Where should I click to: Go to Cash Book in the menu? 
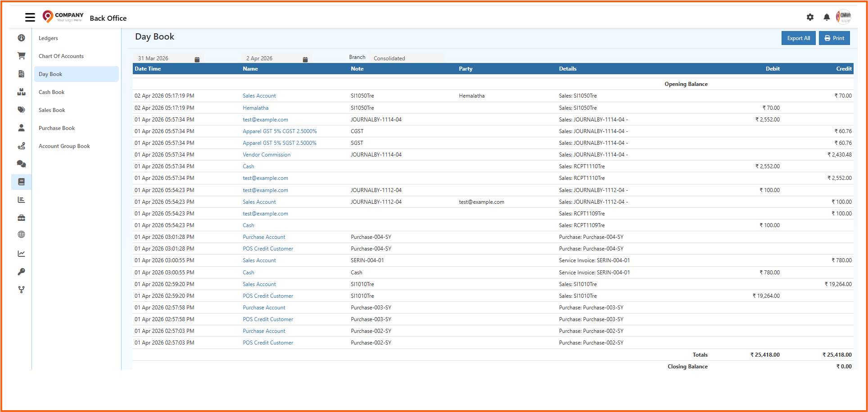[x=52, y=92]
